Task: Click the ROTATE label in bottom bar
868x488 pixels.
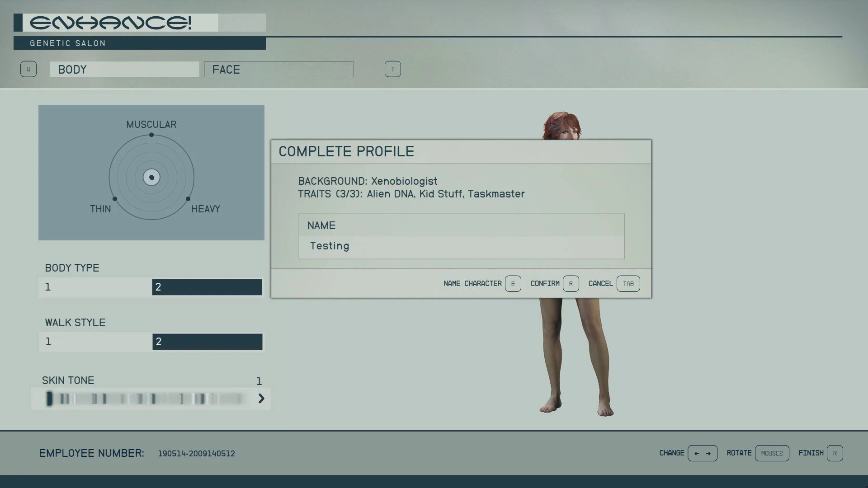Action: 739,453
